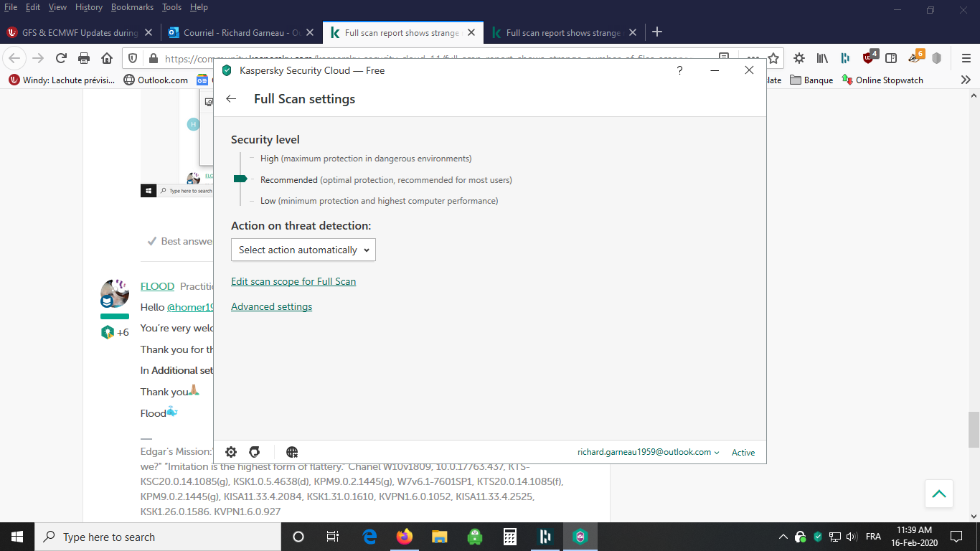Open Cortana circle on taskbar

298,537
